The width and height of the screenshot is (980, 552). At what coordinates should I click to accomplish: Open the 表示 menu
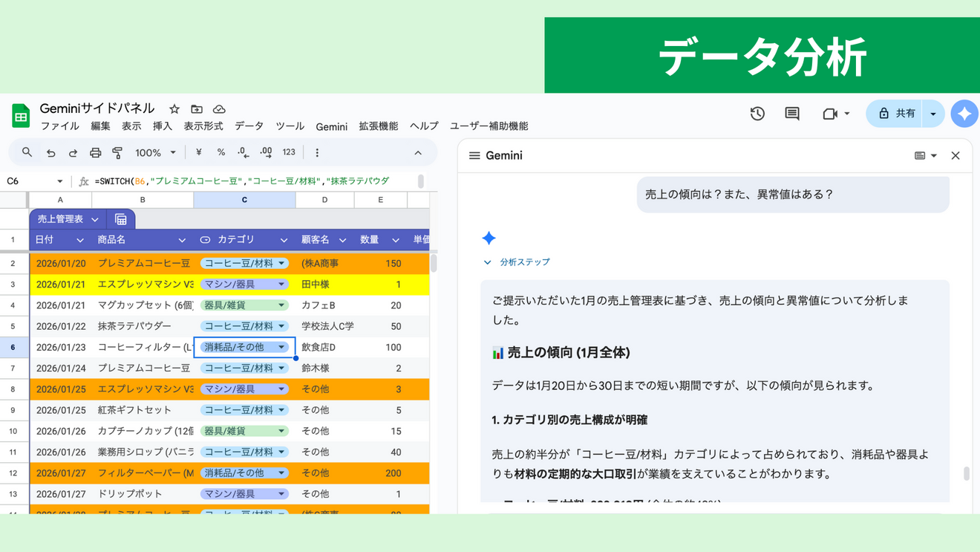[x=131, y=126]
